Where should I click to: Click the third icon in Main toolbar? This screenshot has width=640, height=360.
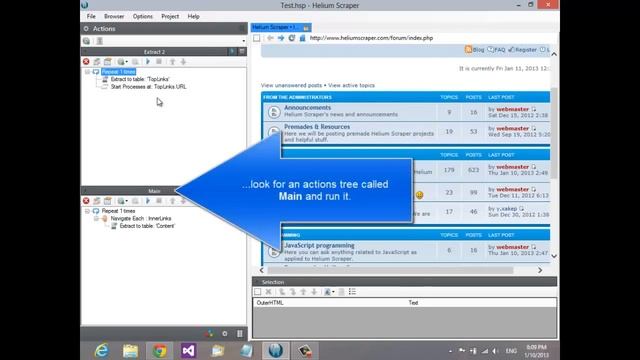[107, 201]
